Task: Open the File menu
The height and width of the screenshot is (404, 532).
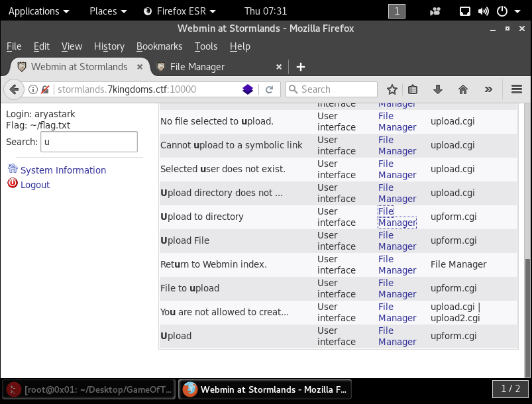Action: 14,46
